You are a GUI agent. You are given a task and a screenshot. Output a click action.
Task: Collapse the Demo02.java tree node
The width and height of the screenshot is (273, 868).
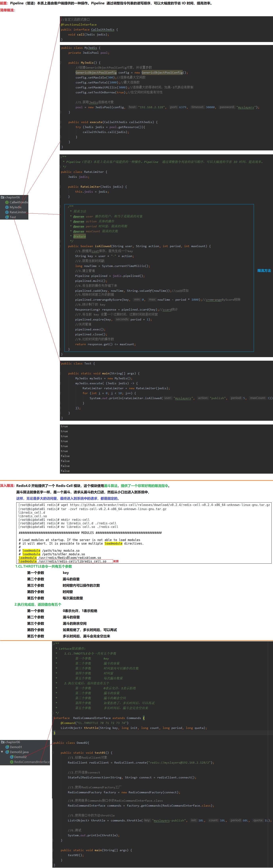tap(2, 752)
